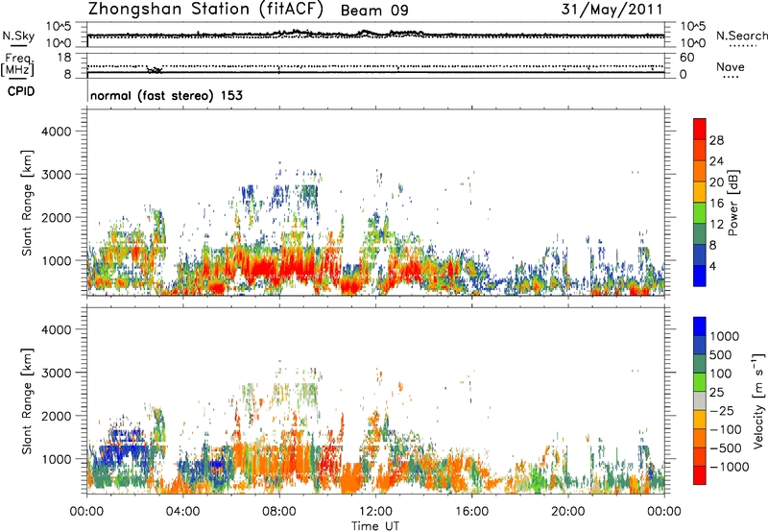The height and width of the screenshot is (532, 768).
Task: Click the "12:00" time axis label
Action: click(375, 512)
